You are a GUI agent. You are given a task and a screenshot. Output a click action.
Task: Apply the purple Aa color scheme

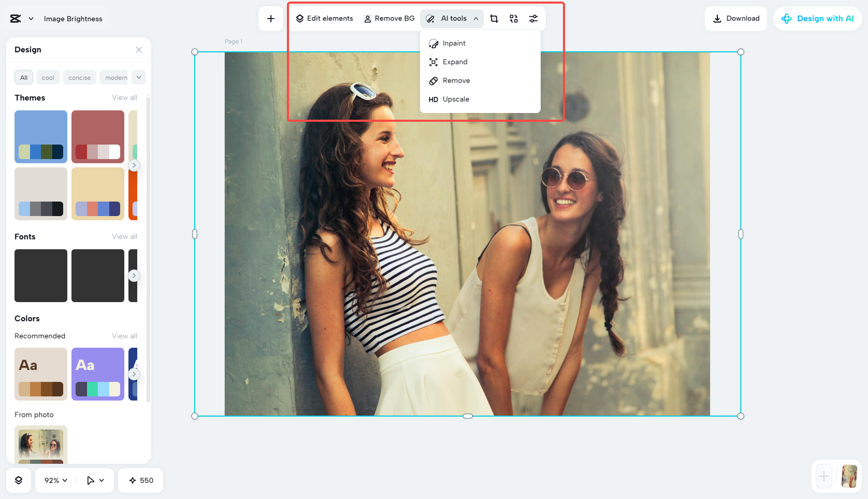[98, 374]
